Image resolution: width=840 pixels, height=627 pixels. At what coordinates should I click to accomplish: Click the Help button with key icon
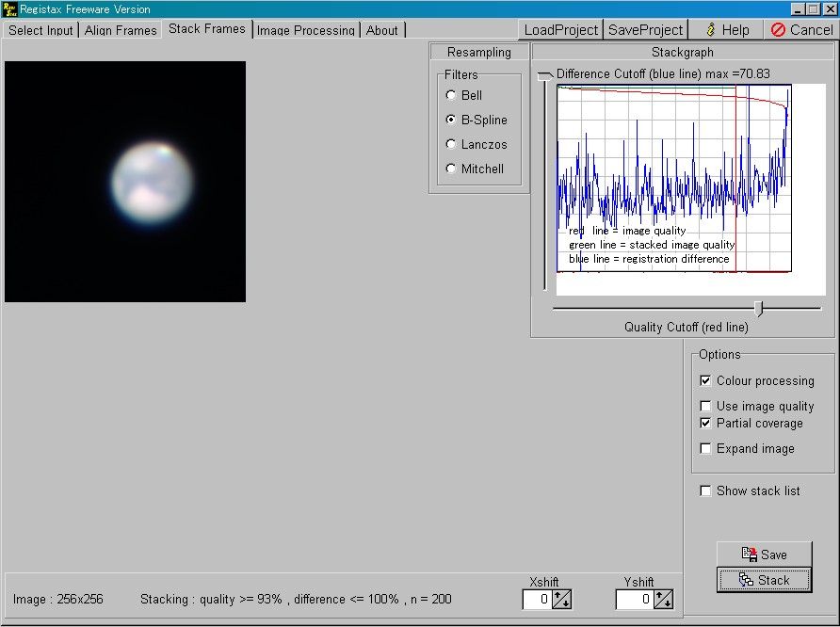727,29
